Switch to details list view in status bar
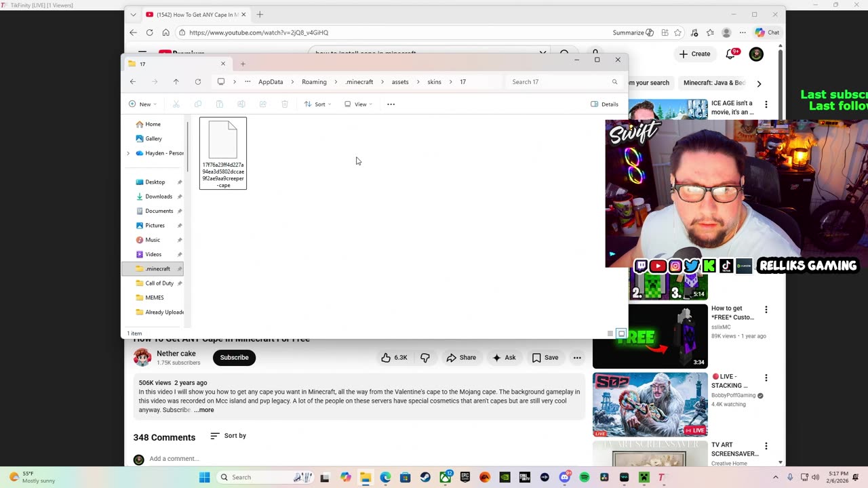868x488 pixels. point(610,333)
